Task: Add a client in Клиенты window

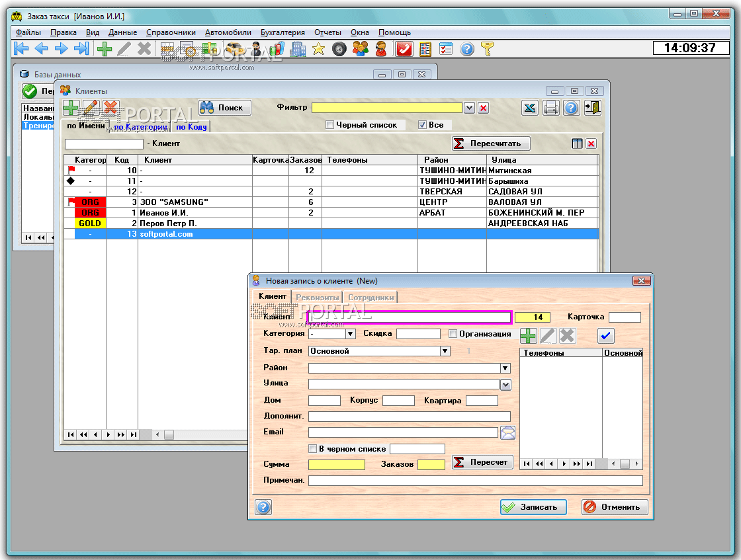Action: coord(71,108)
